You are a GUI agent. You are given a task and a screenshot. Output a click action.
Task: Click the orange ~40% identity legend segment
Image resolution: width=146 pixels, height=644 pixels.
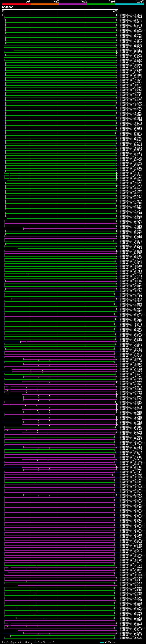tap(45, 4)
